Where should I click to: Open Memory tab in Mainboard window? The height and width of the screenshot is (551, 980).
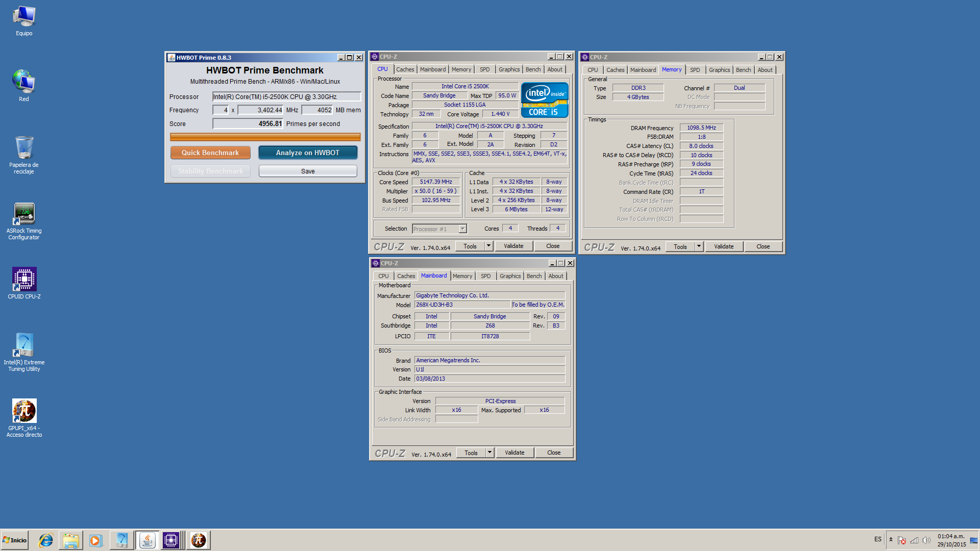pos(462,276)
